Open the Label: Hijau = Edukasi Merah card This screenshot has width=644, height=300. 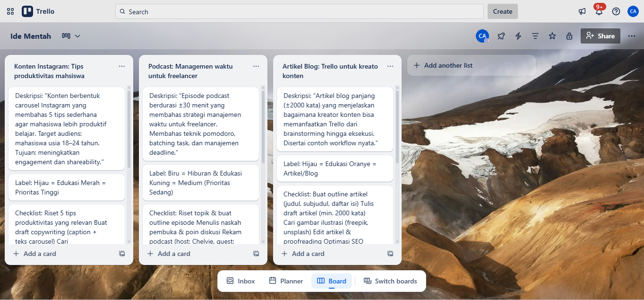point(67,187)
